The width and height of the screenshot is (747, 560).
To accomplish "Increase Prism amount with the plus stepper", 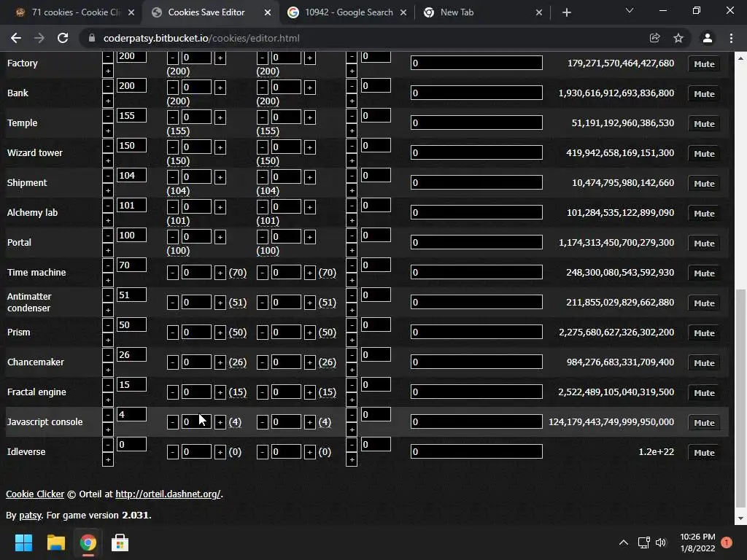I will coord(108,340).
